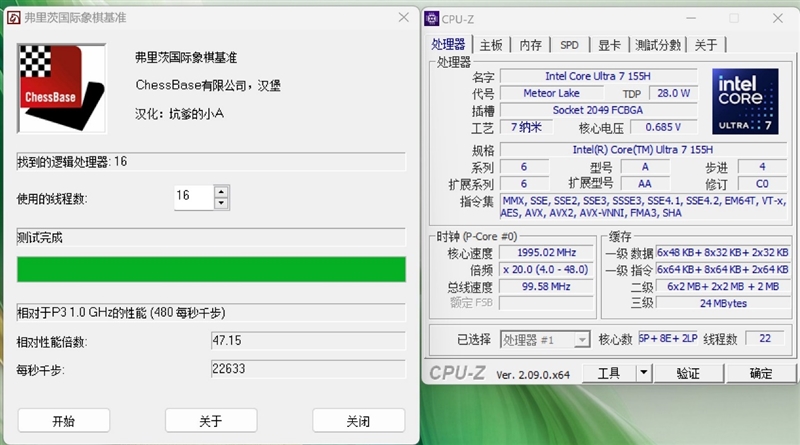The image size is (800, 445).
Task: Click the empty 额定 FSB field
Action: (x=546, y=303)
